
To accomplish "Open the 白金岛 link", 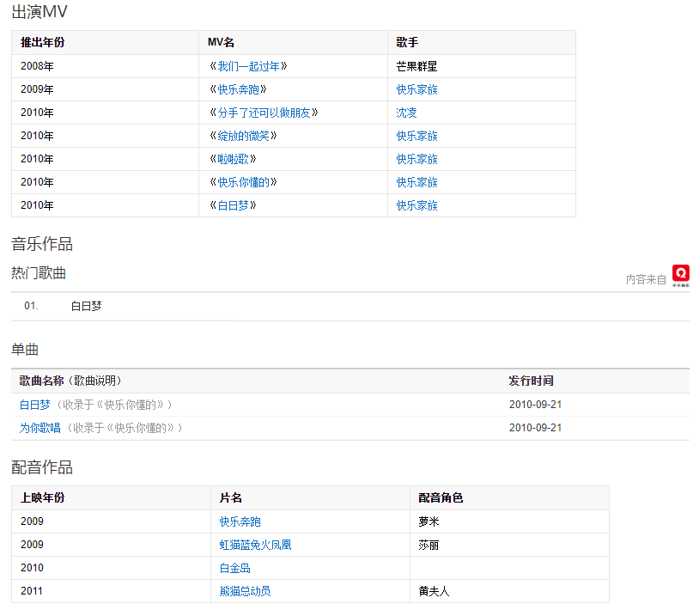I will point(235,568).
